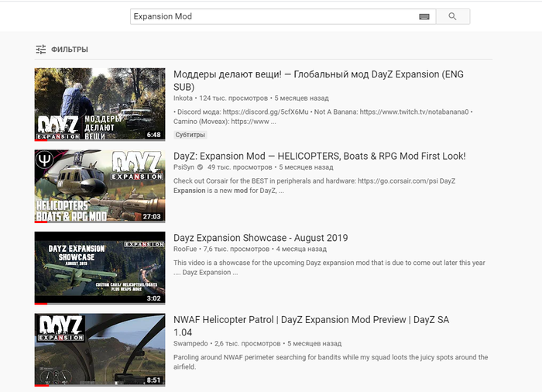Click the filters sliders icon
Image resolution: width=542 pixels, height=392 pixels.
pyautogui.click(x=41, y=50)
